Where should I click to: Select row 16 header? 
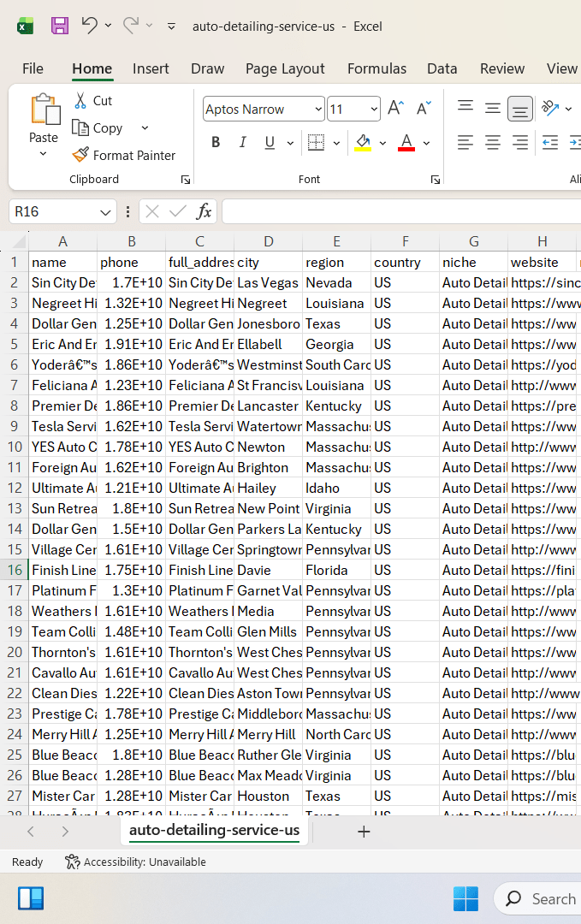pyautogui.click(x=15, y=570)
